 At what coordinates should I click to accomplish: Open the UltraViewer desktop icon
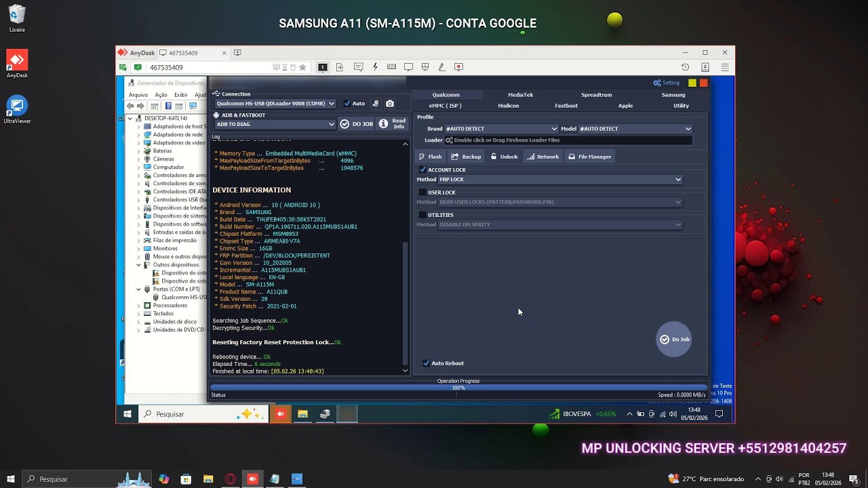pos(17,110)
